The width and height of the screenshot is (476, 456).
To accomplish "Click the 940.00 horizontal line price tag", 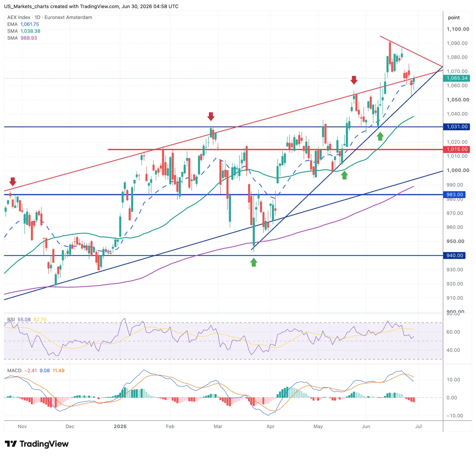I will [454, 255].
